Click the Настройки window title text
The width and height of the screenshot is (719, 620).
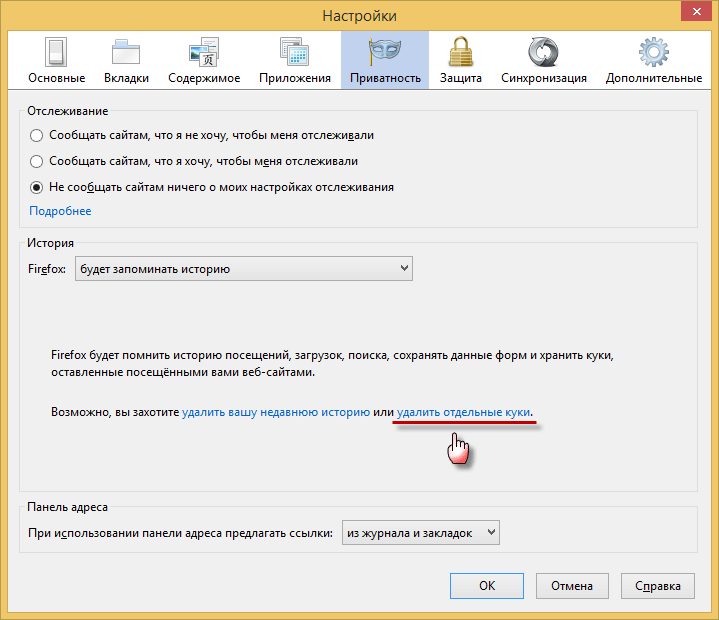pyautogui.click(x=360, y=16)
